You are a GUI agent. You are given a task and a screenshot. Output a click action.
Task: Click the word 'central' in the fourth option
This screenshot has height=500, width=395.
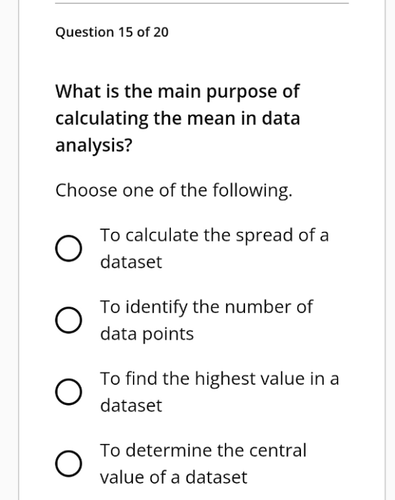[278, 451]
